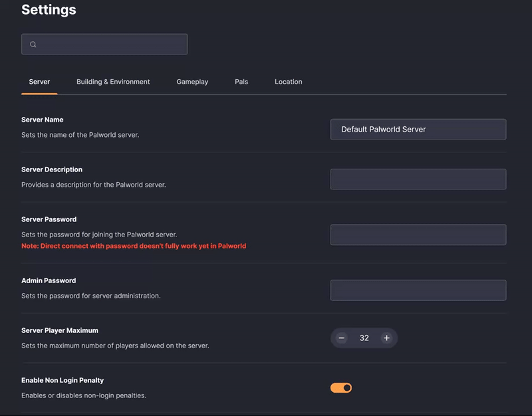Click the plus icon for Server Player Maximum
The image size is (532, 416).
coord(386,338)
